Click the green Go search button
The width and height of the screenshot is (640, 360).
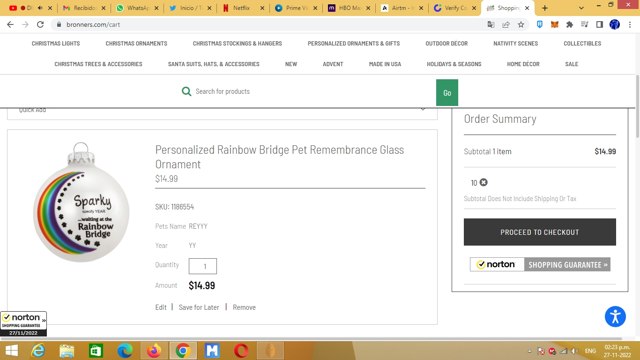coord(447,93)
